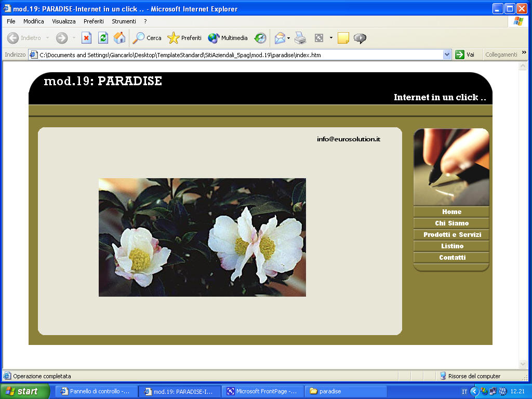This screenshot has height=399, width=532.
Task: Click the "Operazione completata" status text
Action: tap(42, 376)
